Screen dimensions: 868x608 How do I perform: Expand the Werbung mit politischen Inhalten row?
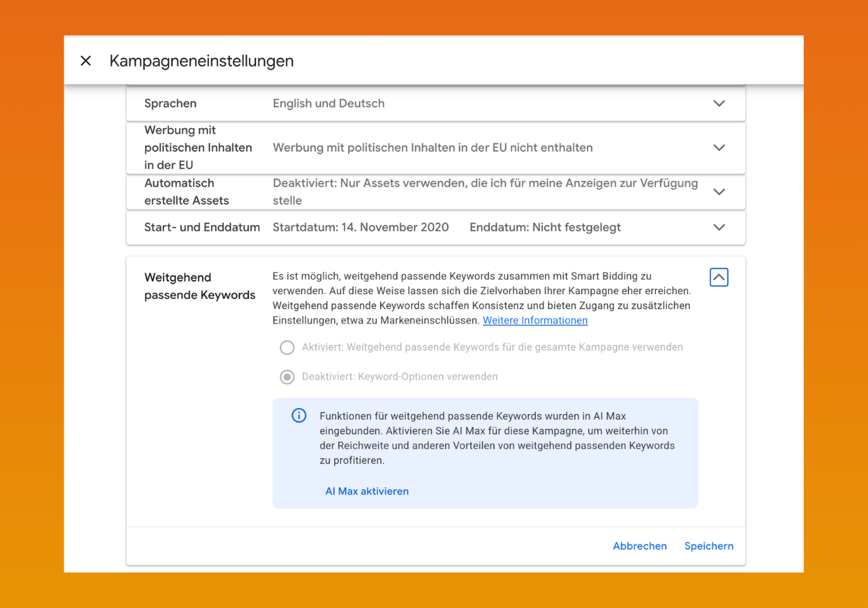[x=719, y=148]
